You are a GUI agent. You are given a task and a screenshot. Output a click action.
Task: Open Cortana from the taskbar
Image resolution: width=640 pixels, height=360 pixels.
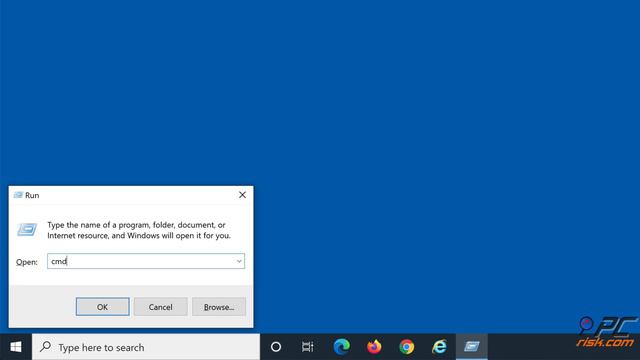pyautogui.click(x=276, y=347)
